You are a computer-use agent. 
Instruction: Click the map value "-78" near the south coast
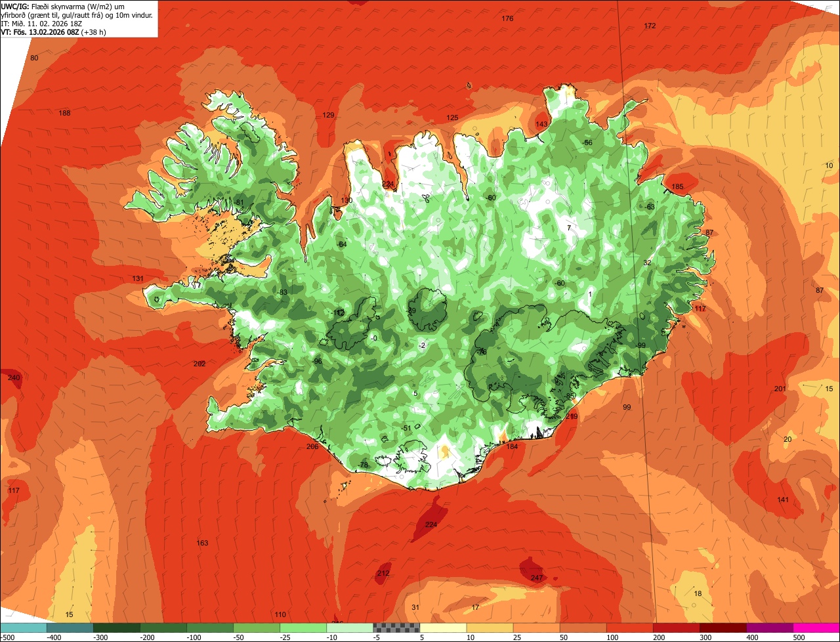click(x=363, y=465)
